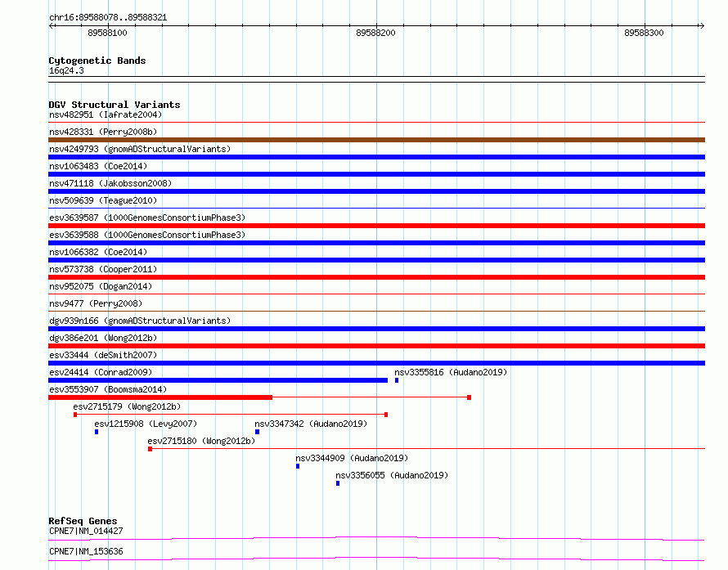Open gene CPNE7|NM_014427
The height and width of the screenshot is (570, 728).
pyautogui.click(x=86, y=531)
